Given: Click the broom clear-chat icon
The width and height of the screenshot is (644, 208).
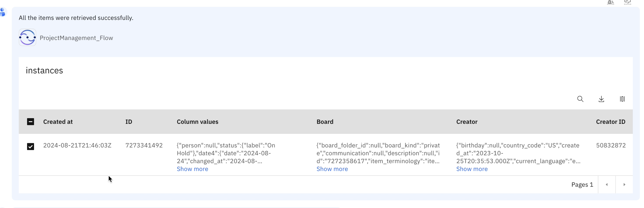Looking at the screenshot, I should point(610,2).
